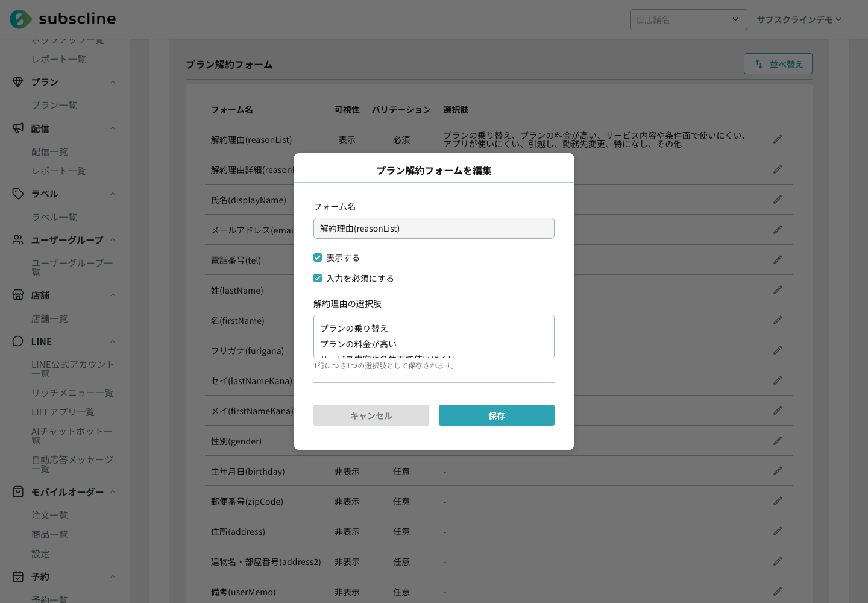Collapse the LINE sidebar section
This screenshot has width=868, height=603.
tap(113, 341)
